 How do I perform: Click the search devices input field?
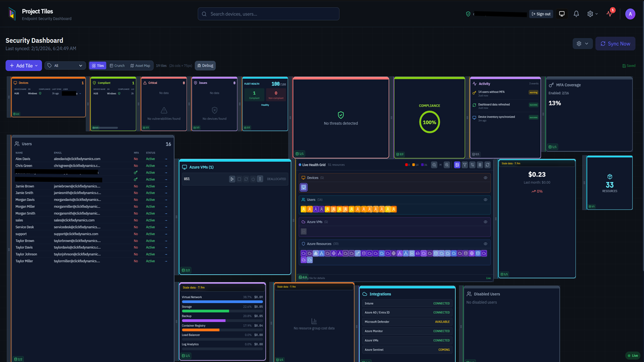(268, 14)
